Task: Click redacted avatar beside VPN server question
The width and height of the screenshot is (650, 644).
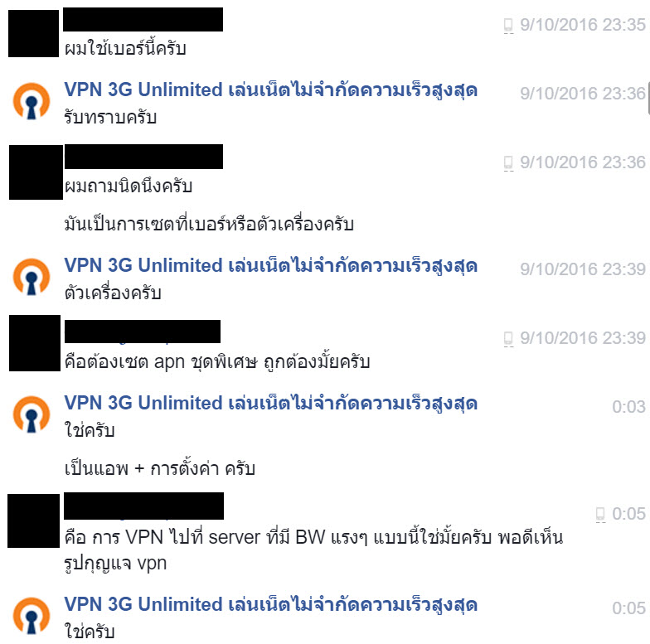Action: click(x=33, y=521)
